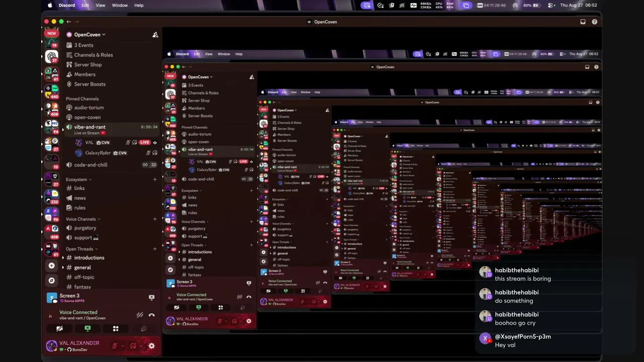Expand the general channel threads
Image resolution: width=644 pixels, height=362 pixels.
(63, 268)
